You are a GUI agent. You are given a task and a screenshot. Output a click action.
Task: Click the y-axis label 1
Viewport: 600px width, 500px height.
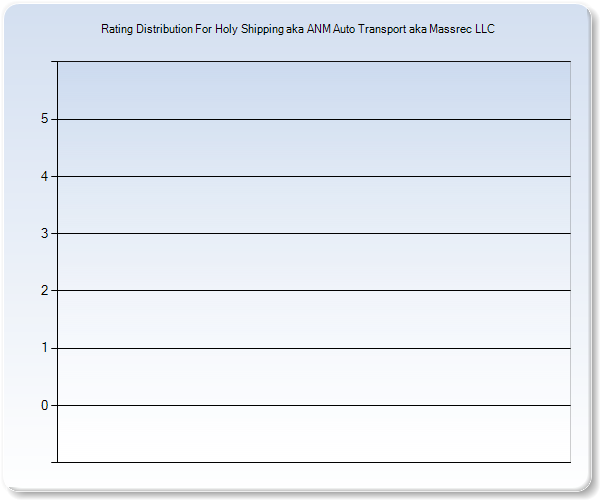click(x=44, y=348)
